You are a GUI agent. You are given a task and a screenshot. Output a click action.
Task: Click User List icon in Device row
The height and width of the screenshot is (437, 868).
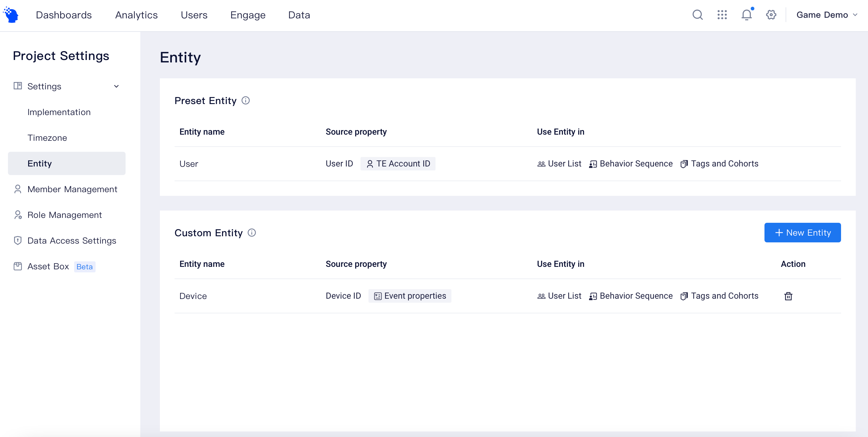coord(541,296)
